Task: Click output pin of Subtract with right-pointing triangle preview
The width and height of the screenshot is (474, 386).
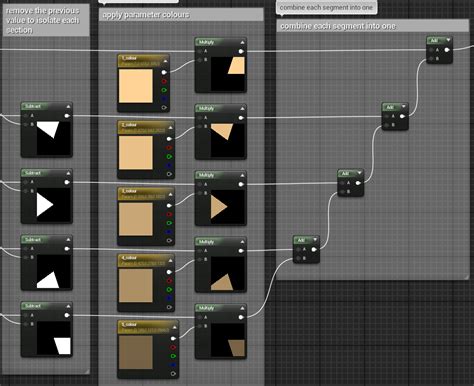Action: point(67,182)
